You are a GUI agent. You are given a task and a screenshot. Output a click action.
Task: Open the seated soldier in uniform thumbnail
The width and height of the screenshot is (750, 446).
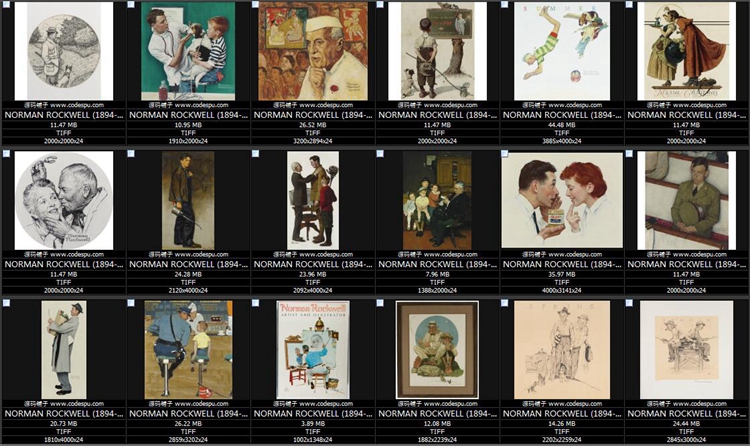click(686, 201)
